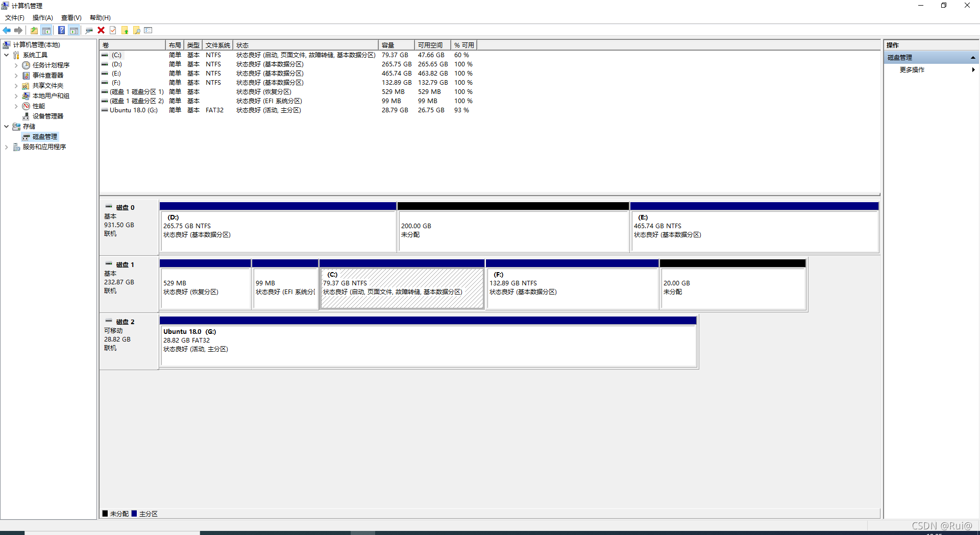Toggle the show/hide action pane icon
This screenshot has height=535, width=980.
click(x=73, y=31)
